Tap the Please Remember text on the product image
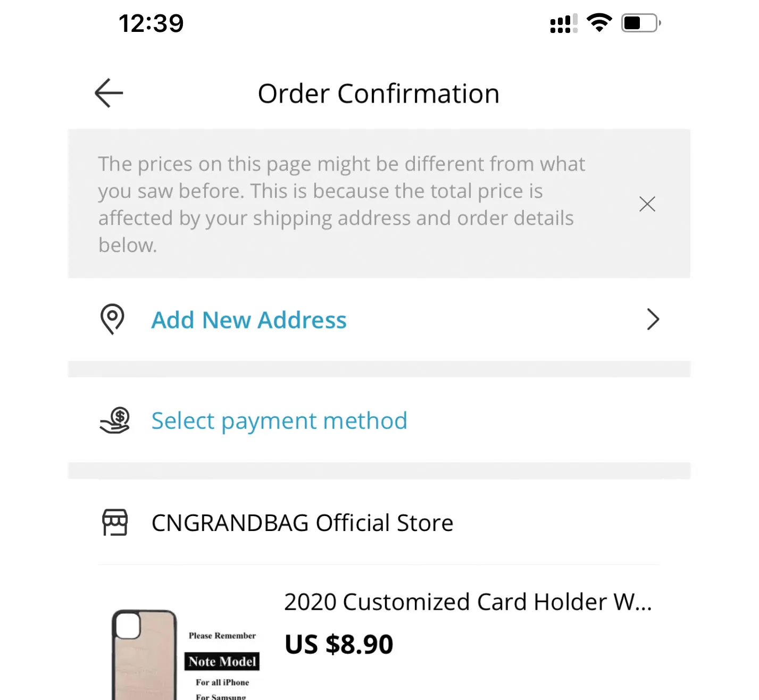759x700 pixels. point(222,636)
